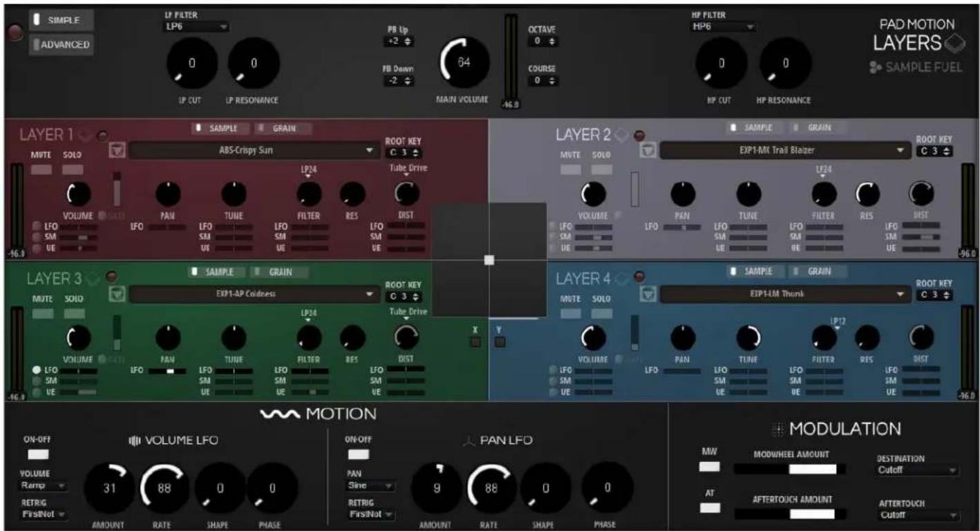Click the COURSE stepper
This screenshot has height=531, width=980.
coord(543,81)
